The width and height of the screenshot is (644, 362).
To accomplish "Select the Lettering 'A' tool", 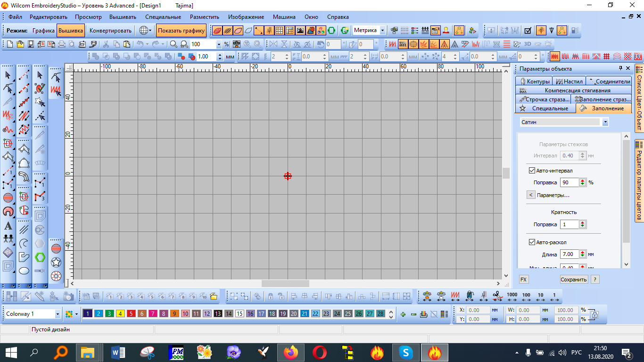I will (x=8, y=225).
